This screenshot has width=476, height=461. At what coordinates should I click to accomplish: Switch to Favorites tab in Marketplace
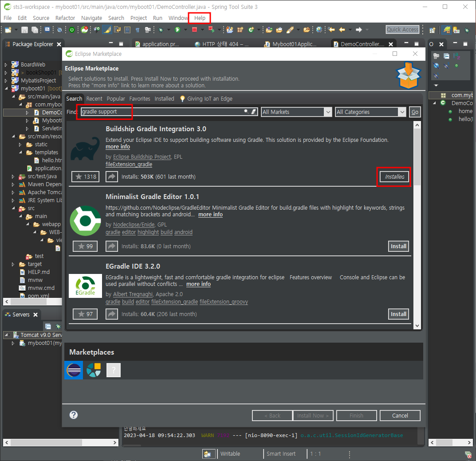[x=140, y=99]
